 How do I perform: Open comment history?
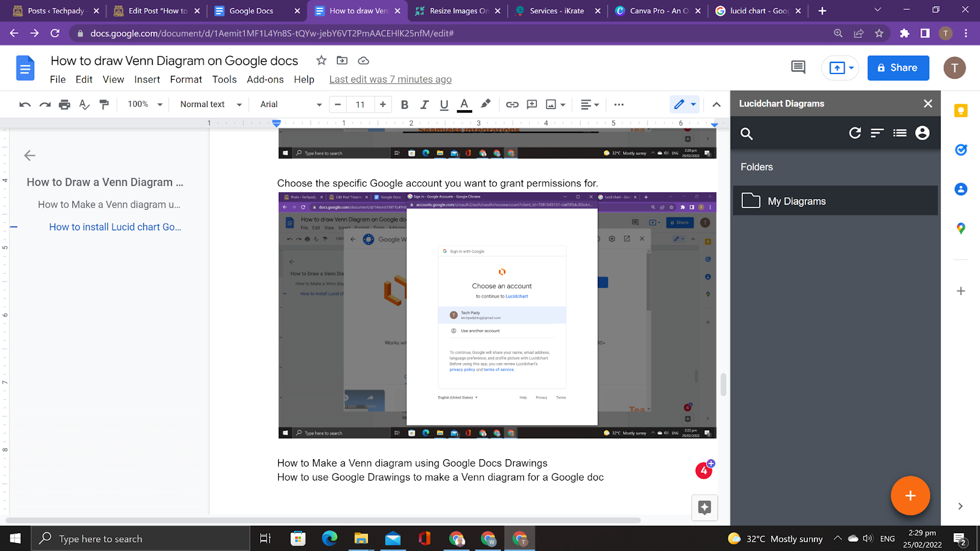(x=798, y=67)
